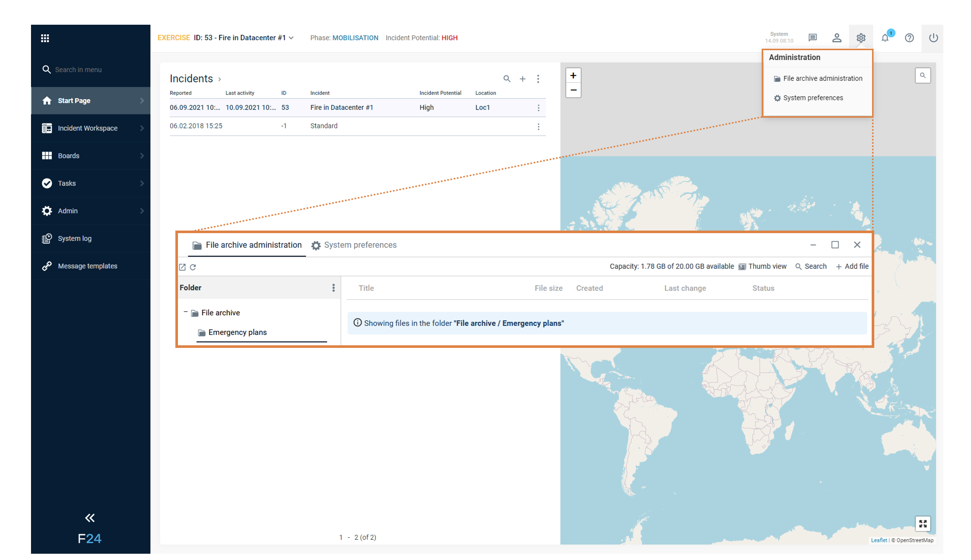Open Message templates in sidebar
The height and width of the screenshot is (560, 971).
(x=91, y=266)
